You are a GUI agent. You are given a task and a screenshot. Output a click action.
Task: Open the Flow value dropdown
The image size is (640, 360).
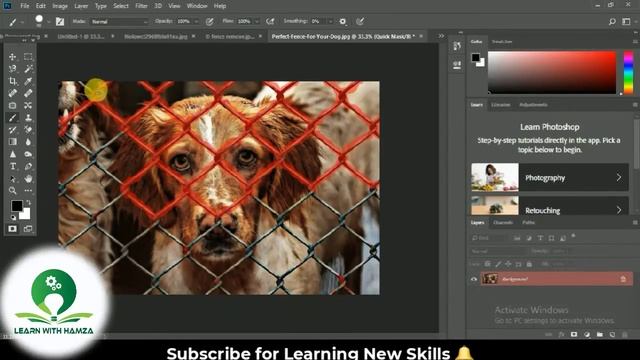[x=257, y=21]
